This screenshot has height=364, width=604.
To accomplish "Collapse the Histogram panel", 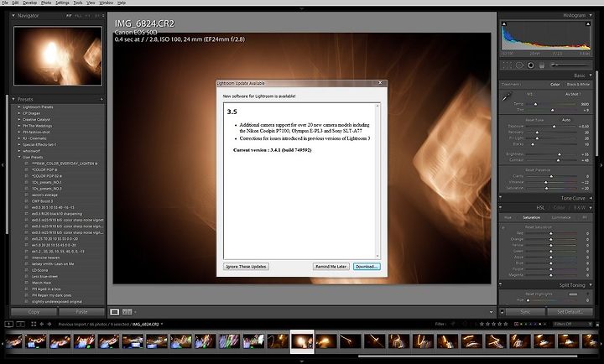I will (x=591, y=15).
